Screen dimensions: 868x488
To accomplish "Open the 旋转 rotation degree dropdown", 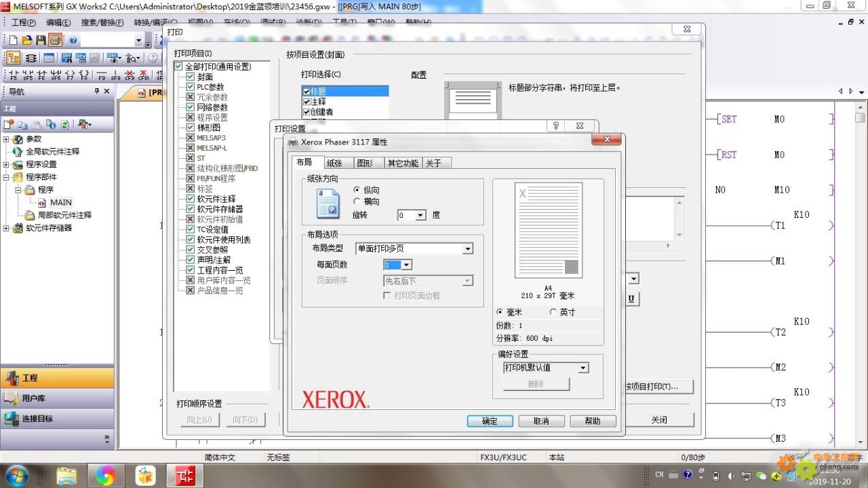I will [x=420, y=215].
